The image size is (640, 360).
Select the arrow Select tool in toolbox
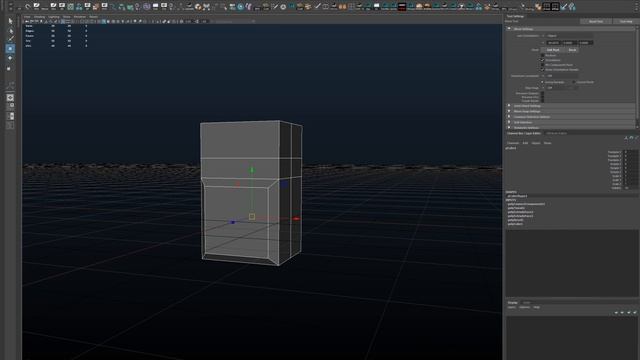11,21
